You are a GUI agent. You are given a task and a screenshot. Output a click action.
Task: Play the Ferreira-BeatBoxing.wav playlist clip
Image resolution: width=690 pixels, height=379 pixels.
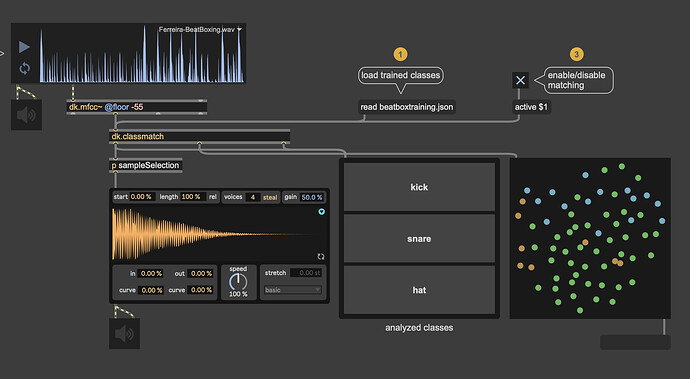[24, 47]
